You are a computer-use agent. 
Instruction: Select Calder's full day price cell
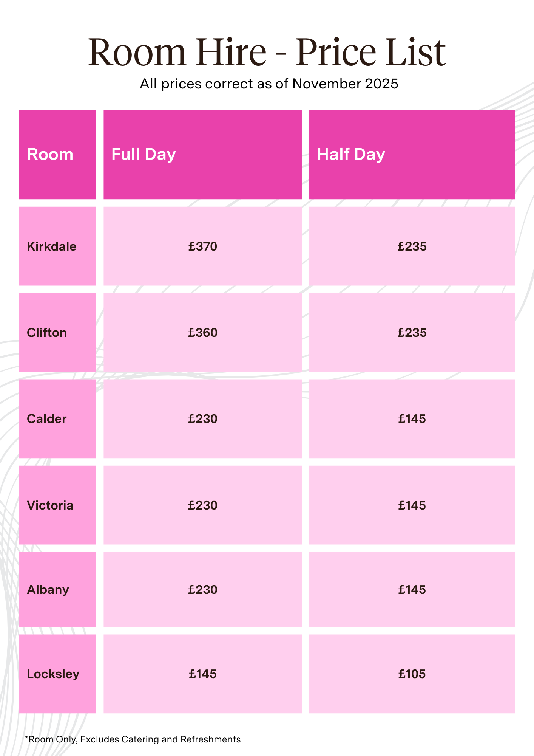[203, 419]
